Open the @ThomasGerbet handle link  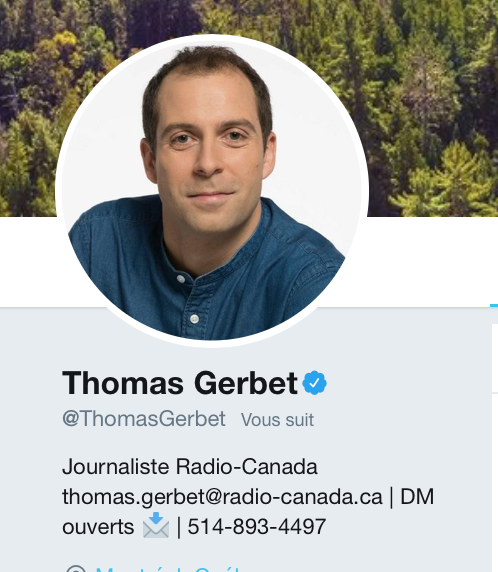tap(144, 419)
